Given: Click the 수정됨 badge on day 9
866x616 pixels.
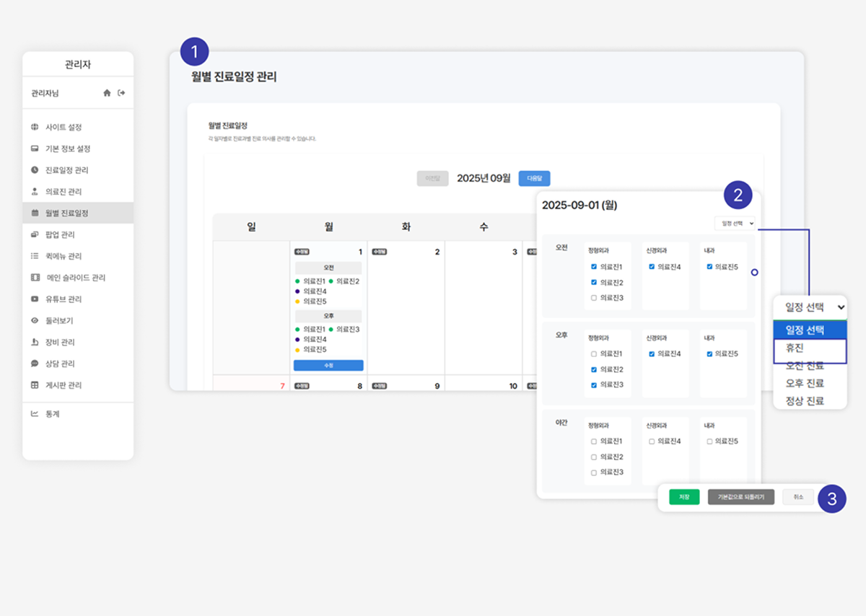Looking at the screenshot, I should pyautogui.click(x=380, y=387).
